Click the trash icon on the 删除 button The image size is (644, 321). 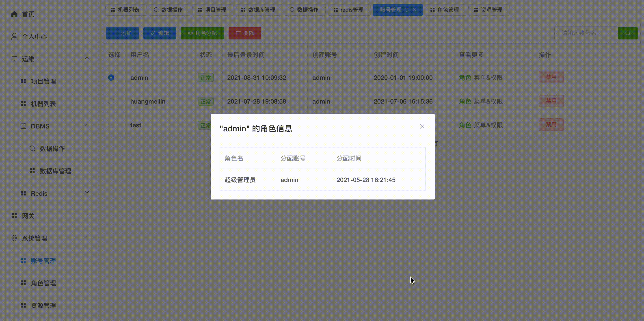coord(238,33)
